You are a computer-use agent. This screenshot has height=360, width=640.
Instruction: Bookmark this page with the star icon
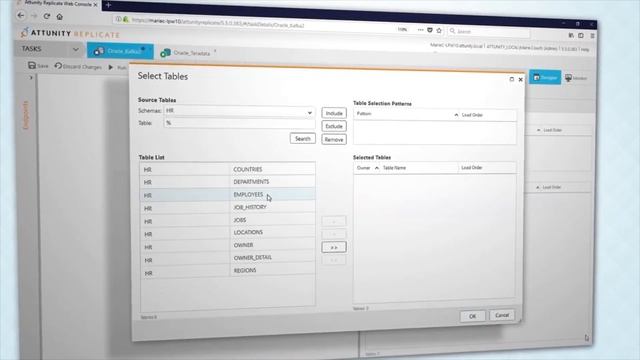click(x=439, y=30)
